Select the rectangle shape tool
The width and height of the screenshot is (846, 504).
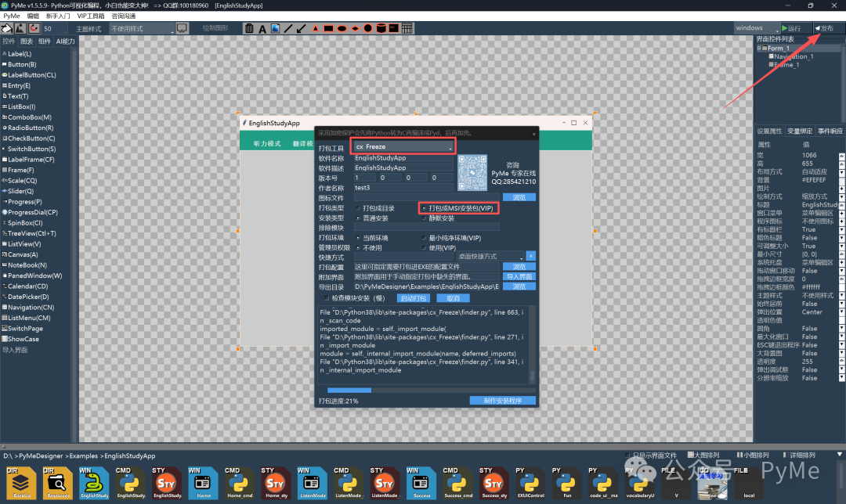tap(328, 29)
